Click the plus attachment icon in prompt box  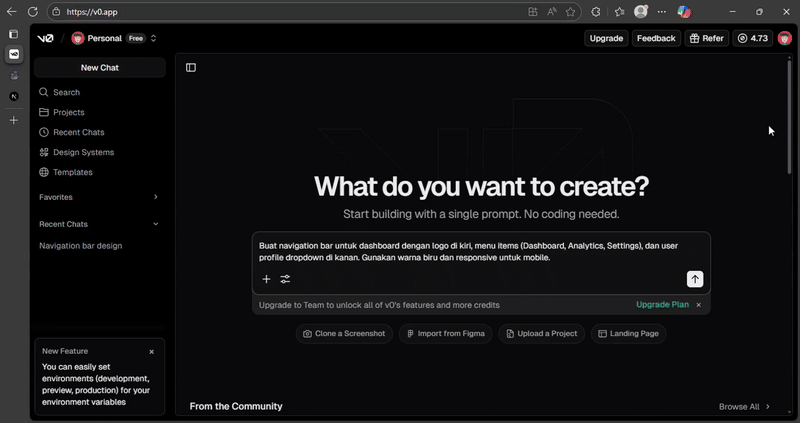[x=266, y=279]
